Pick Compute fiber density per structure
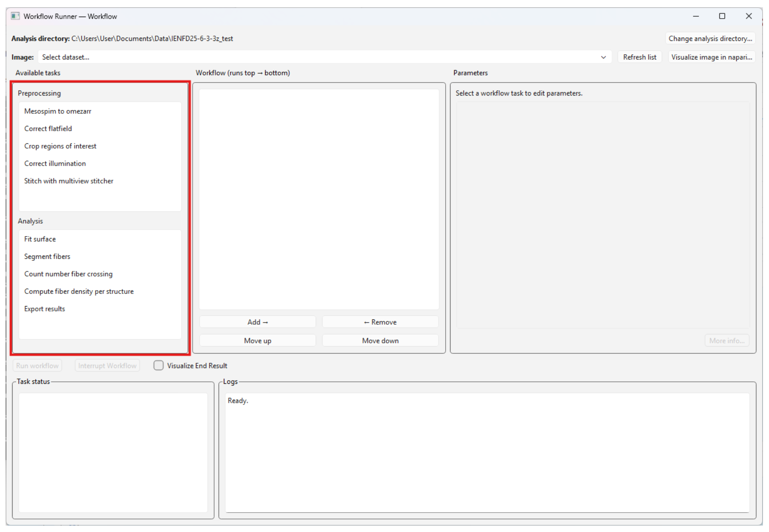This screenshot has width=769, height=532. (x=79, y=291)
